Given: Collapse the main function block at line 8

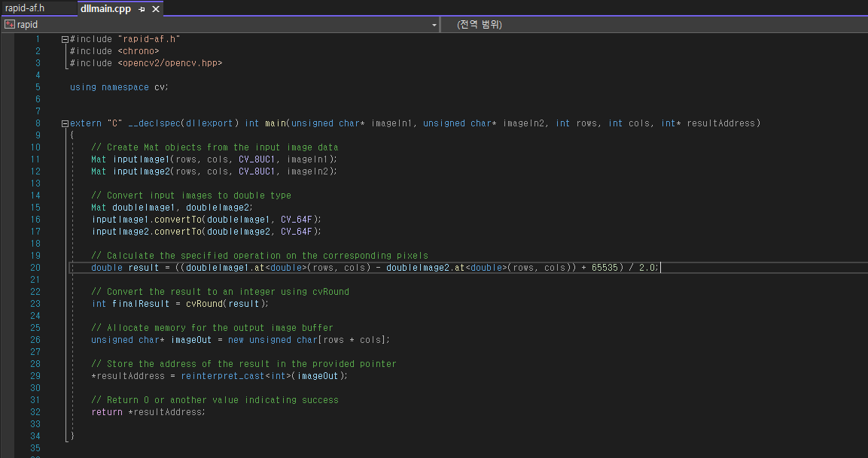Looking at the screenshot, I should 65,123.
